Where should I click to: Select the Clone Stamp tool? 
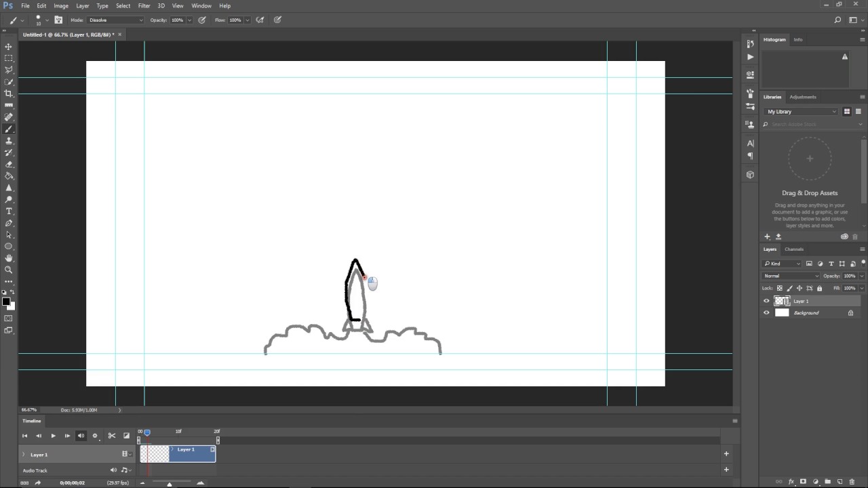click(9, 141)
